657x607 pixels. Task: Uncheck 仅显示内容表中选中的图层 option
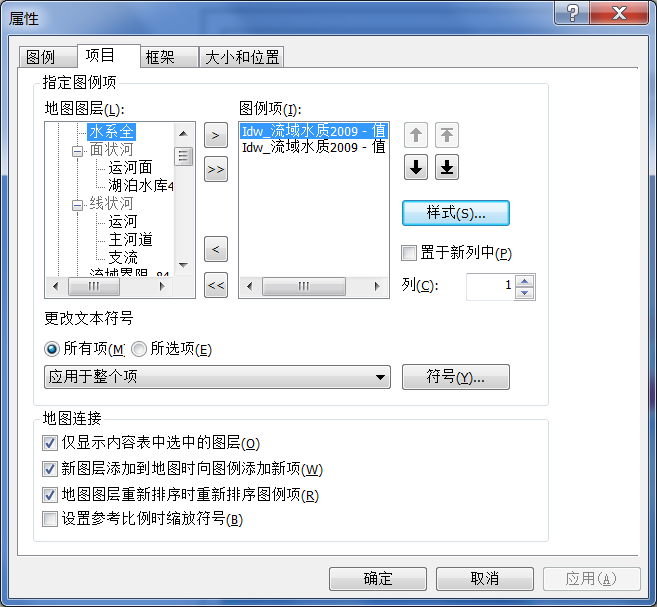point(50,443)
